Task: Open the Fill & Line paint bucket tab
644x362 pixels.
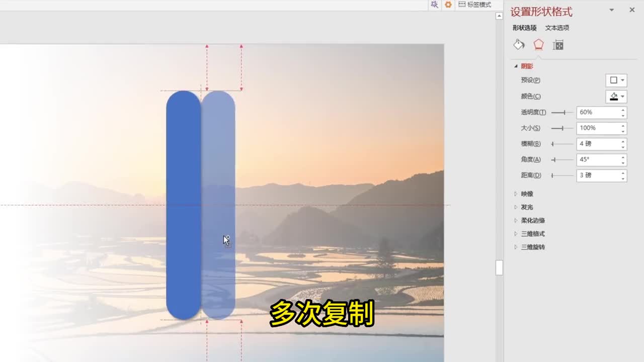Action: pyautogui.click(x=519, y=45)
